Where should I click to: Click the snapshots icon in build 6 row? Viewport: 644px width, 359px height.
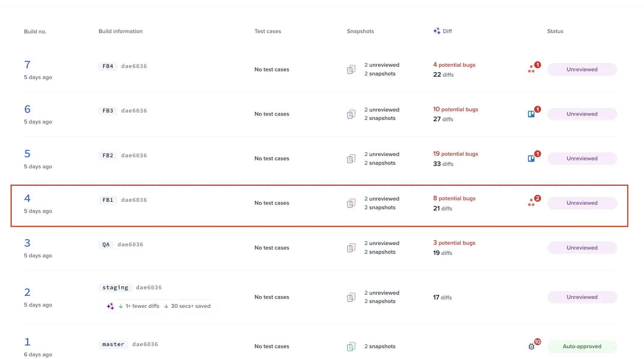click(351, 114)
